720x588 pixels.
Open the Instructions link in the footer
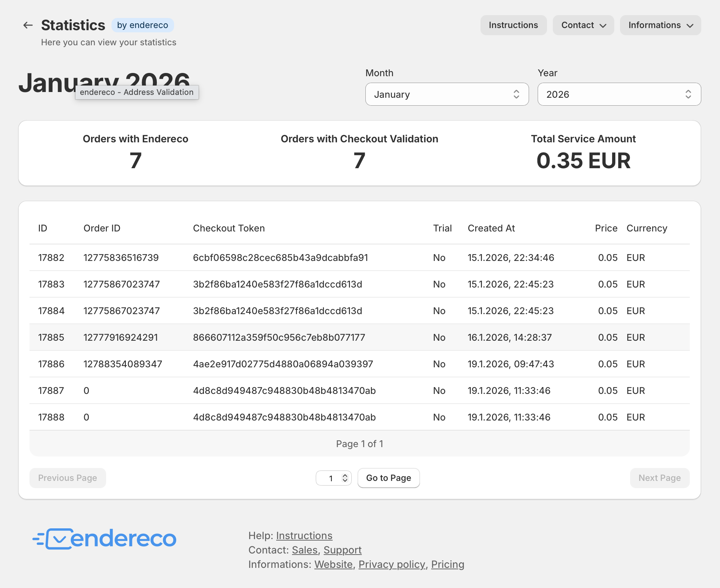tap(304, 536)
